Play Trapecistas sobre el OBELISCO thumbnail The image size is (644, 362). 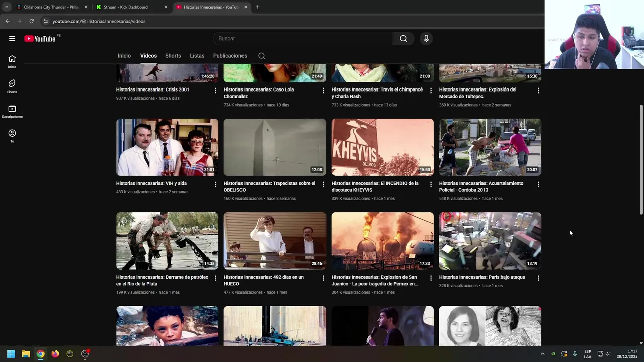click(x=275, y=147)
